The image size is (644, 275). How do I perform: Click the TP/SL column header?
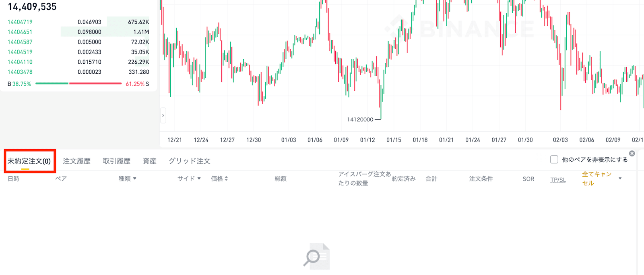click(x=558, y=180)
